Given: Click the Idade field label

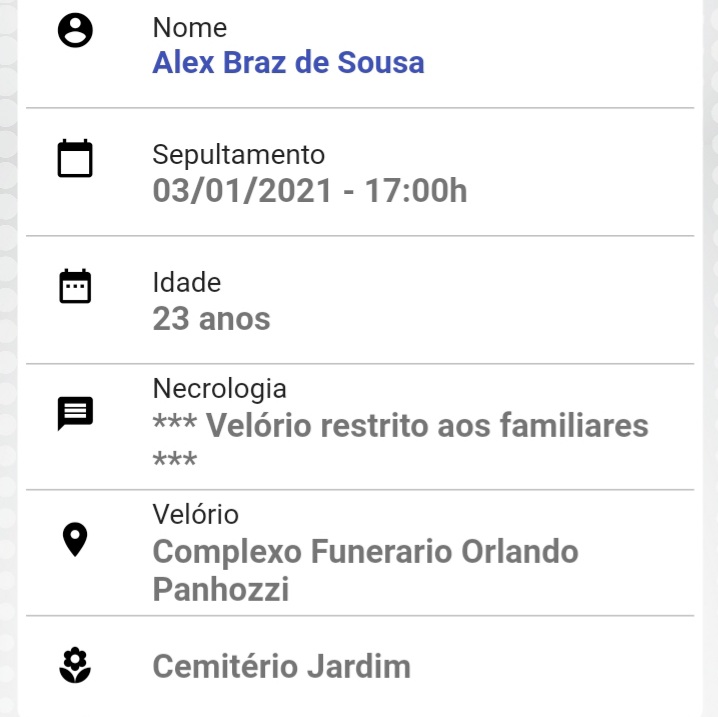Looking at the screenshot, I should click(187, 282).
